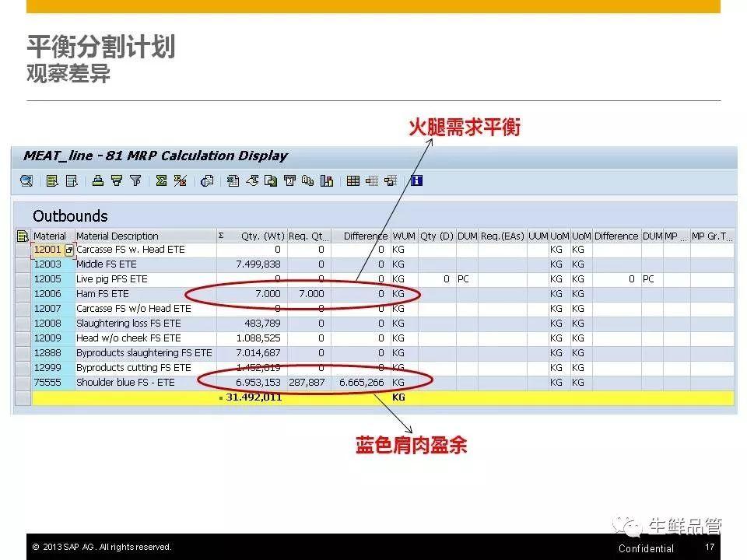Select the row selector for material 75555
The width and height of the screenshot is (747, 560).
[x=22, y=383]
